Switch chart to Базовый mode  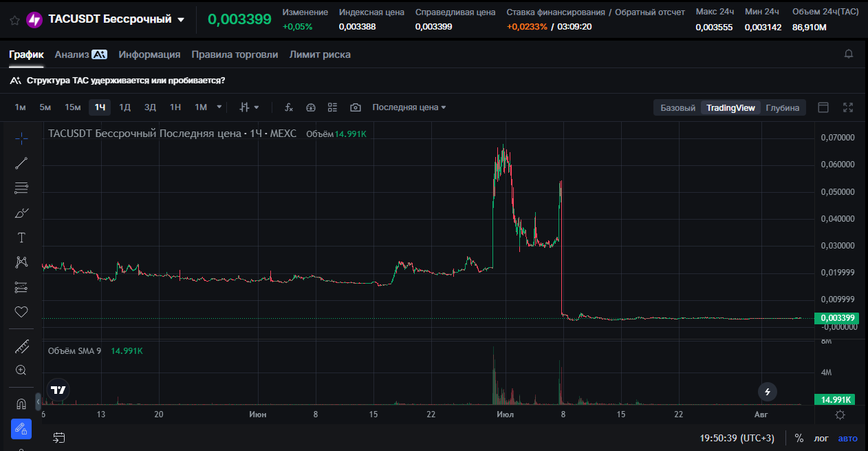(x=677, y=107)
